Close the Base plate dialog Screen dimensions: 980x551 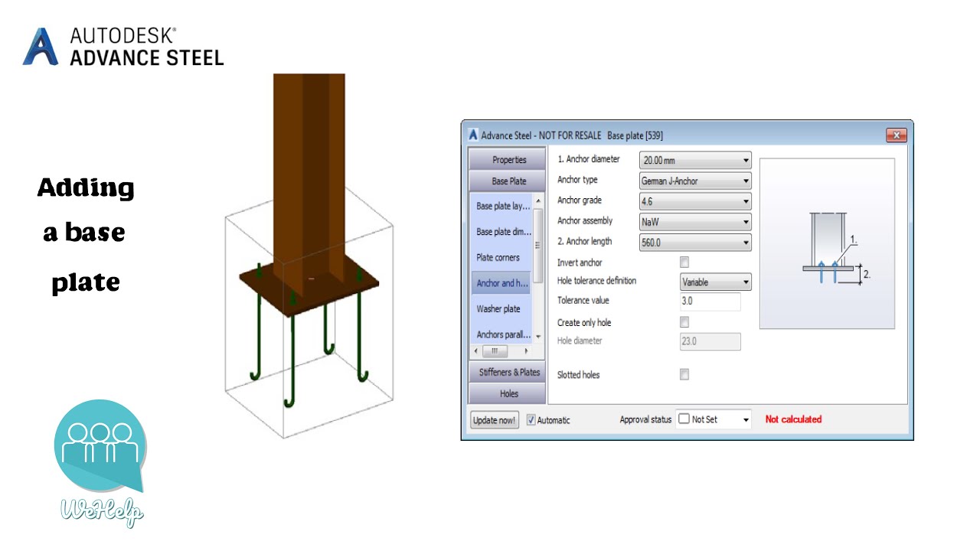point(896,135)
